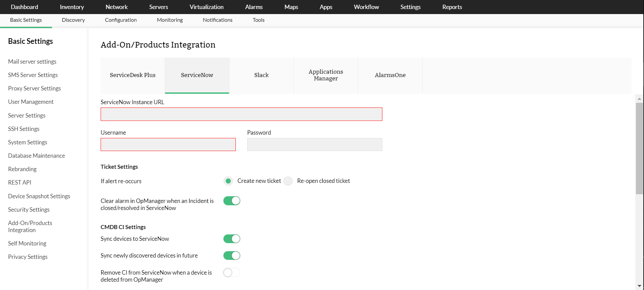Viewport: 644px width, 290px height.
Task: Choose Re-open closed ticket option
Action: 288,181
